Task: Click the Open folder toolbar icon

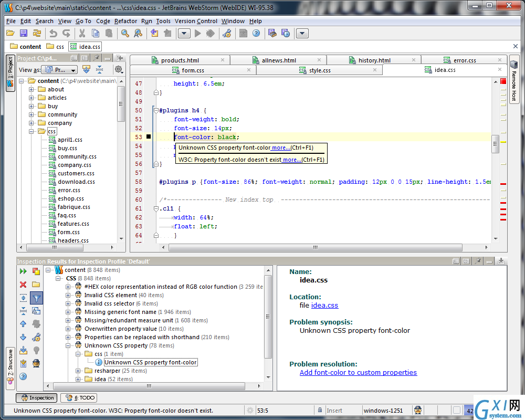Action: [10, 33]
